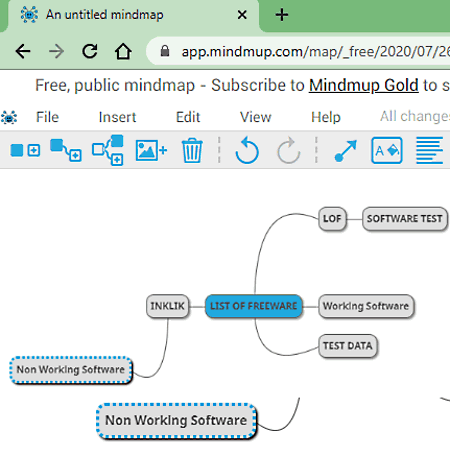
Task: Select the Working Software node
Action: tap(366, 306)
